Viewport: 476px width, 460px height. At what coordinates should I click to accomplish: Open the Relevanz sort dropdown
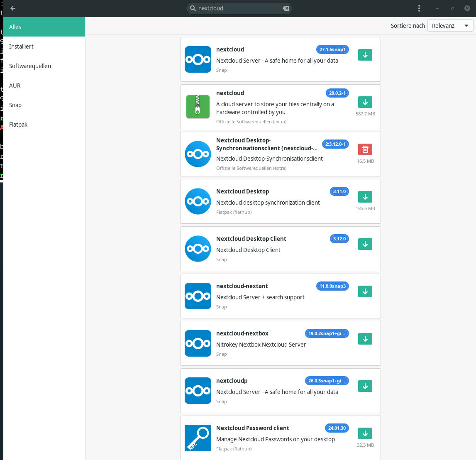click(x=450, y=26)
